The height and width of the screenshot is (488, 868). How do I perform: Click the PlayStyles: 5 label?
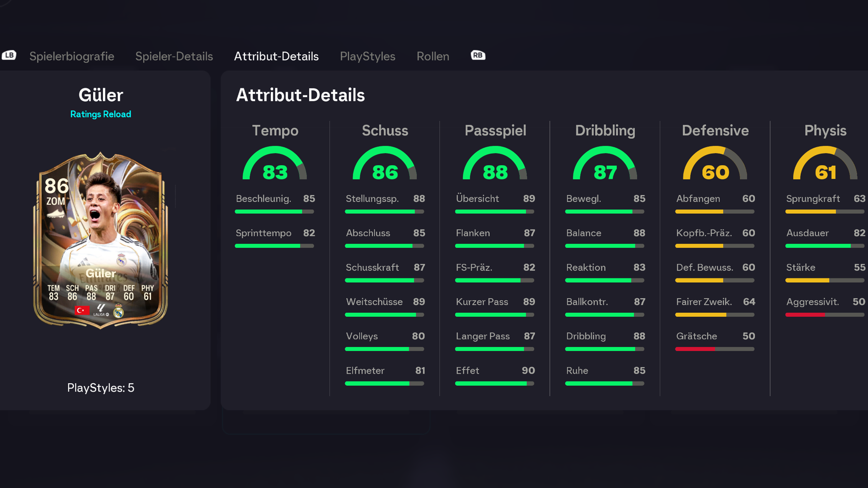tap(101, 388)
